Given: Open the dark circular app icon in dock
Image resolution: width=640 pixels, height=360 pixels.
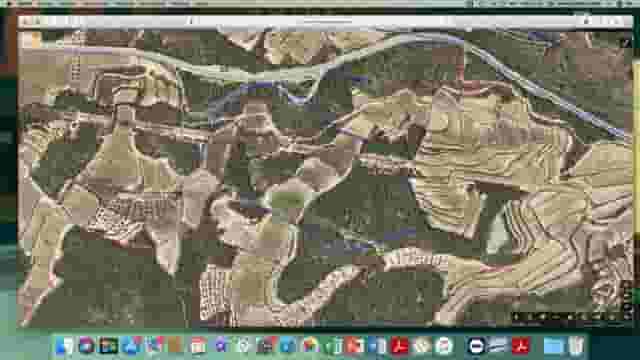Looking at the screenshot, I should coord(476,346).
